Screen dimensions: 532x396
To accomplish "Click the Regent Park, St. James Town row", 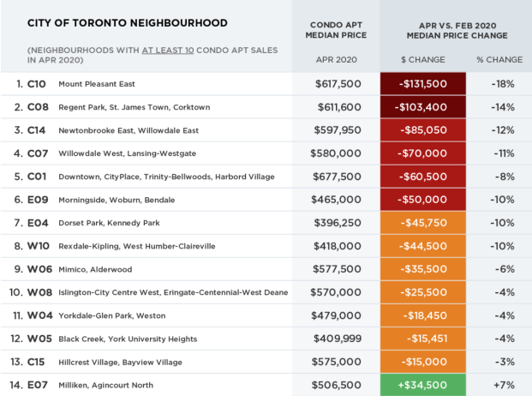I will [x=266, y=107].
